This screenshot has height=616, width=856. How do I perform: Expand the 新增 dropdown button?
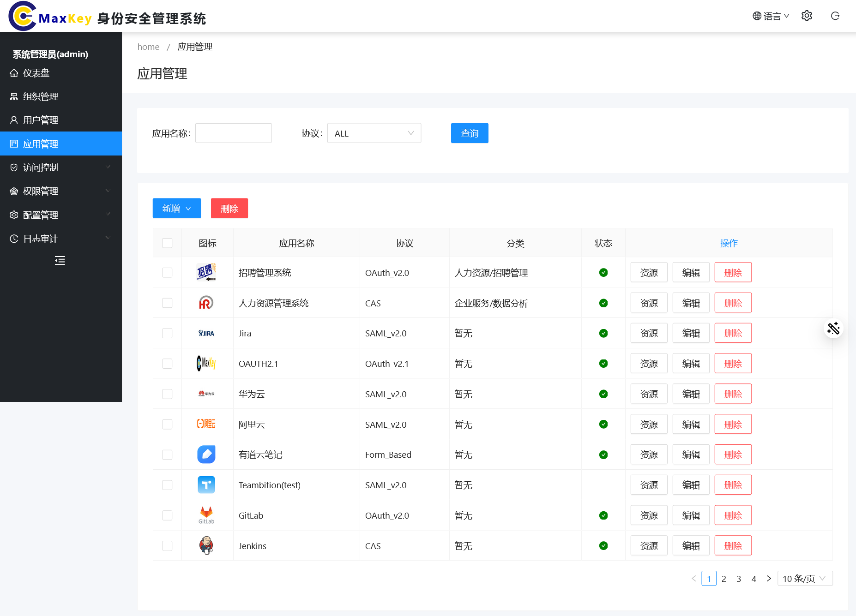pyautogui.click(x=176, y=209)
